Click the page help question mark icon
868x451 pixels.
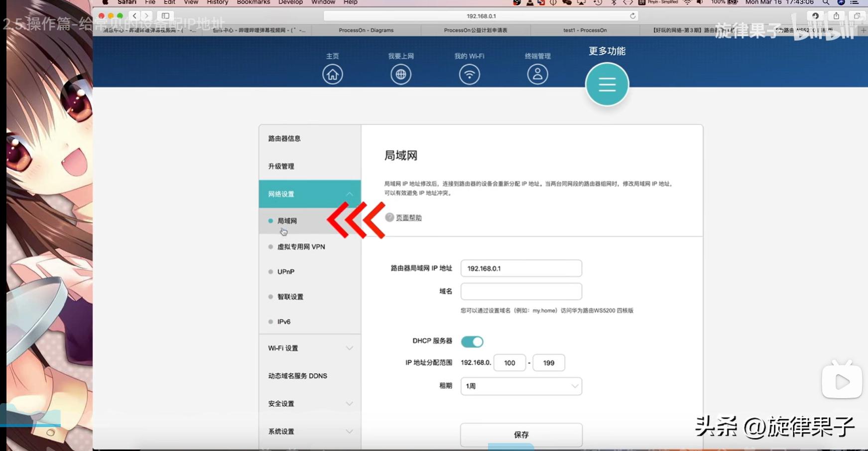[x=389, y=218]
